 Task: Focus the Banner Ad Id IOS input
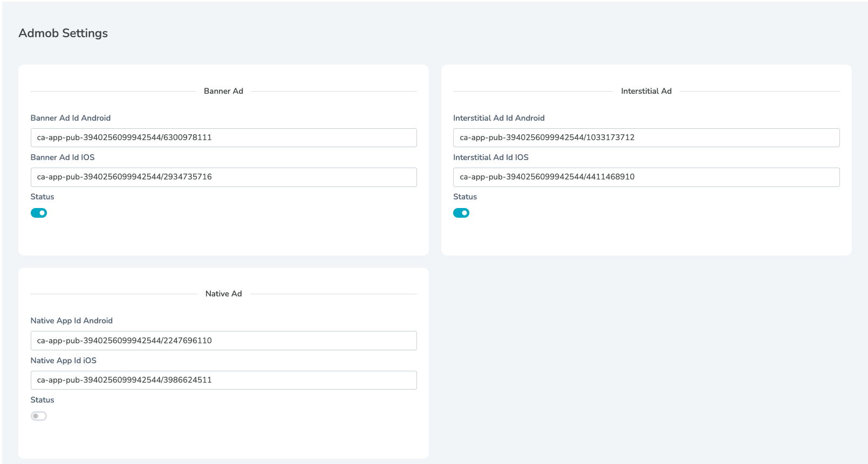coord(223,177)
